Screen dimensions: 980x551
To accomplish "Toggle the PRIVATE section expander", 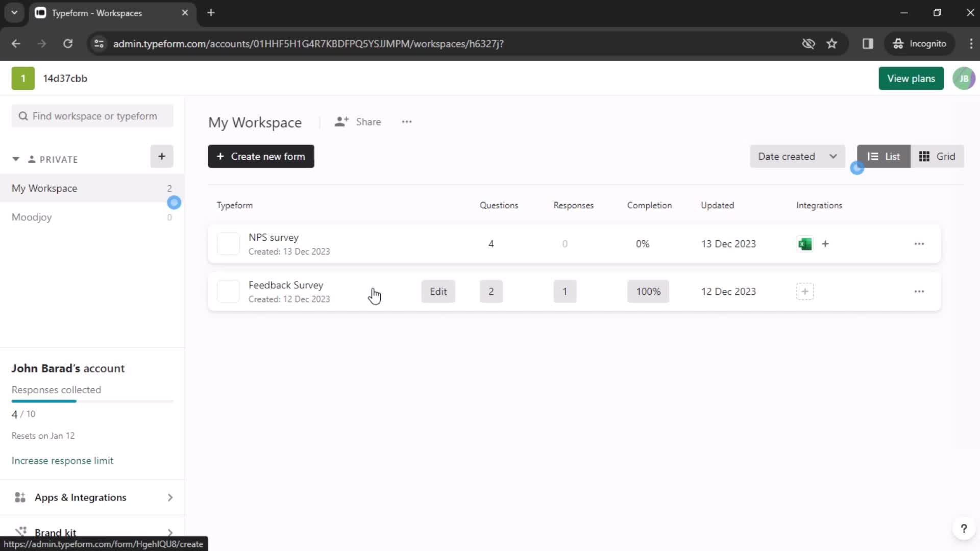I will tap(15, 159).
